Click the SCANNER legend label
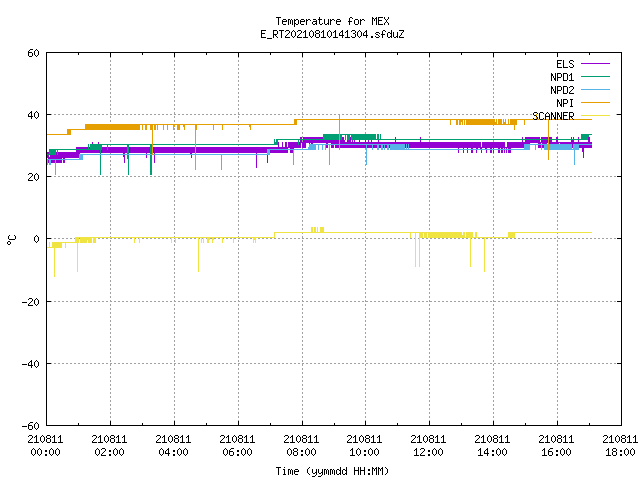Screen dimensions: 640x480 point(553,116)
